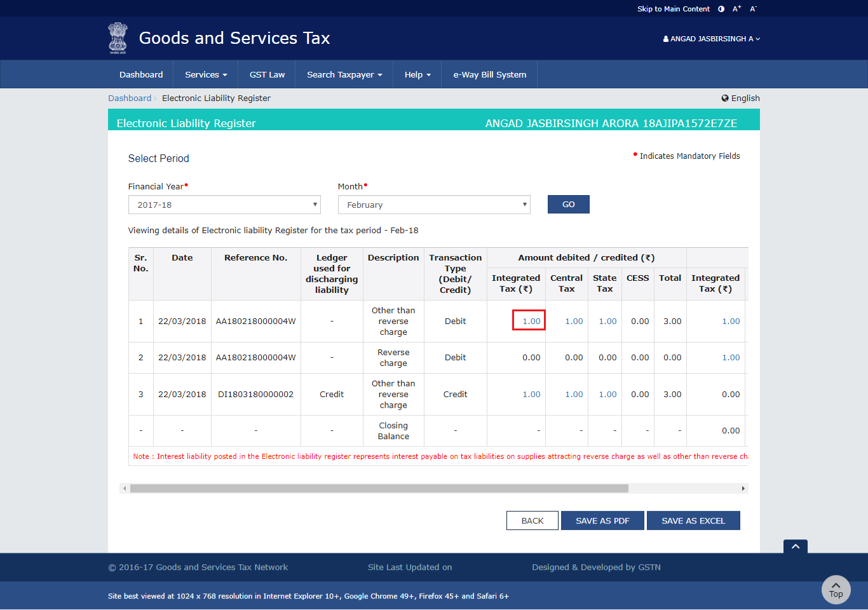Screen dimensions: 868x610
Task: Expand the Services menu
Action: coord(205,74)
